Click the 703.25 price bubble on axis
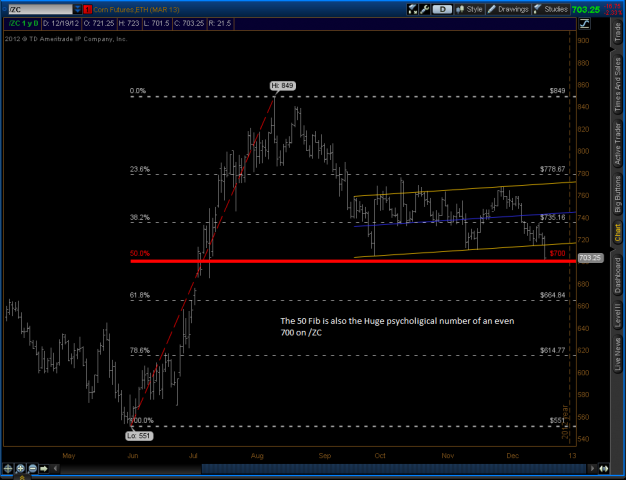626x480 pixels. (x=590, y=258)
